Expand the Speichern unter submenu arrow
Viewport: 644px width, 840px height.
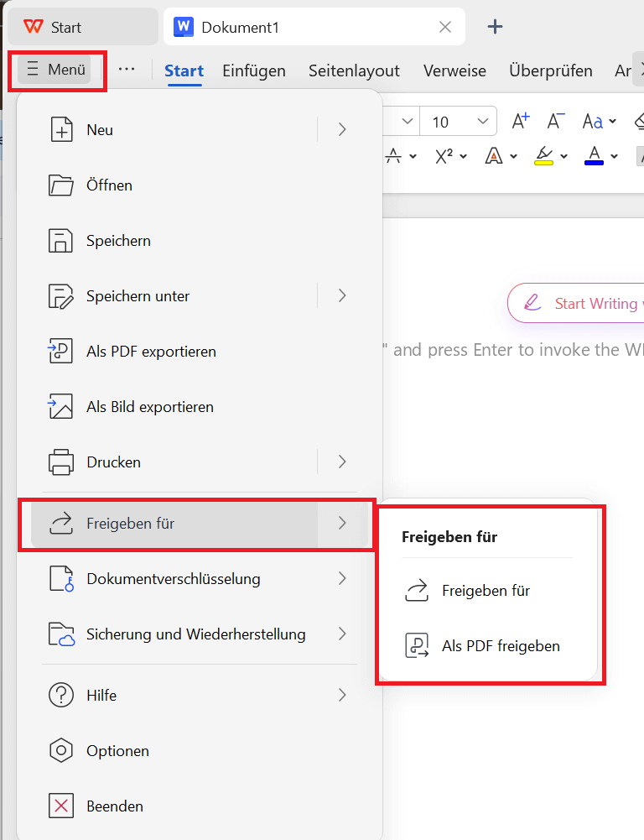[341, 295]
